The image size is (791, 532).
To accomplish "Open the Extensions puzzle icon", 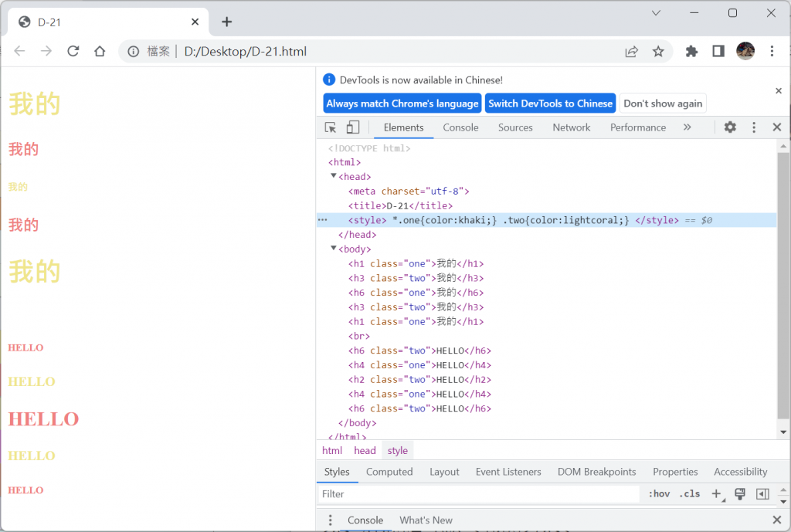I will pyautogui.click(x=691, y=51).
